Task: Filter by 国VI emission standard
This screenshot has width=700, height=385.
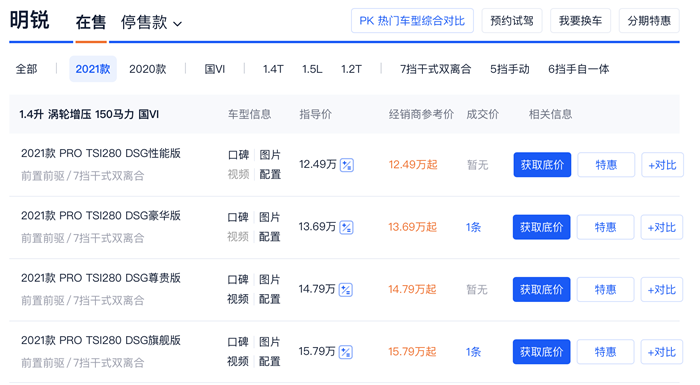Action: (215, 69)
